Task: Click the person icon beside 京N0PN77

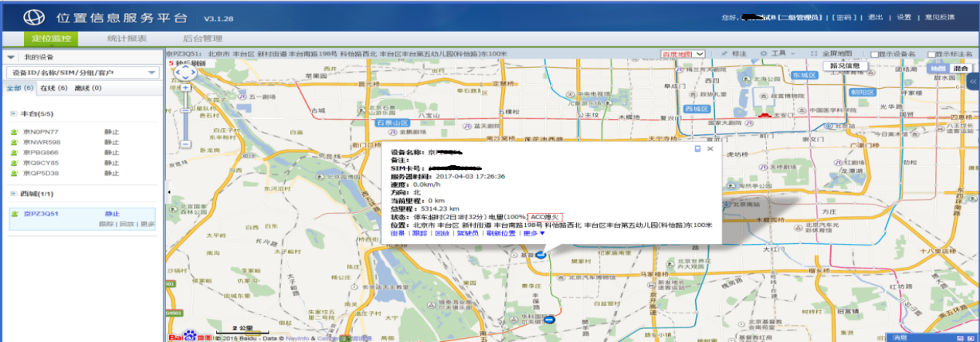Action: coord(14,132)
